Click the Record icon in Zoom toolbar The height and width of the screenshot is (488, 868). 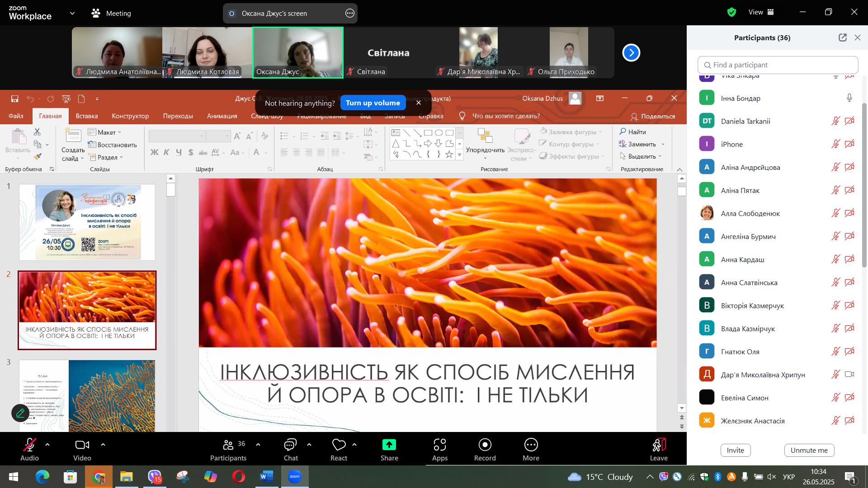pos(485,445)
